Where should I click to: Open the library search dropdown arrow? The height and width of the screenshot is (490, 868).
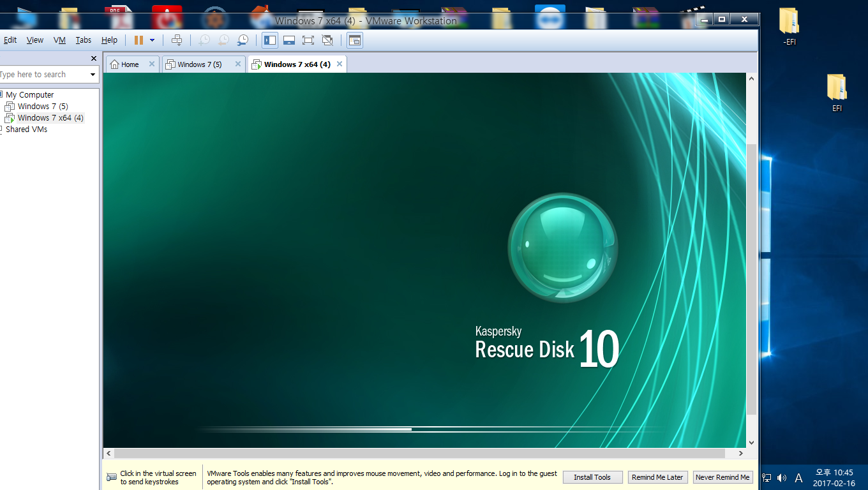pos(93,75)
